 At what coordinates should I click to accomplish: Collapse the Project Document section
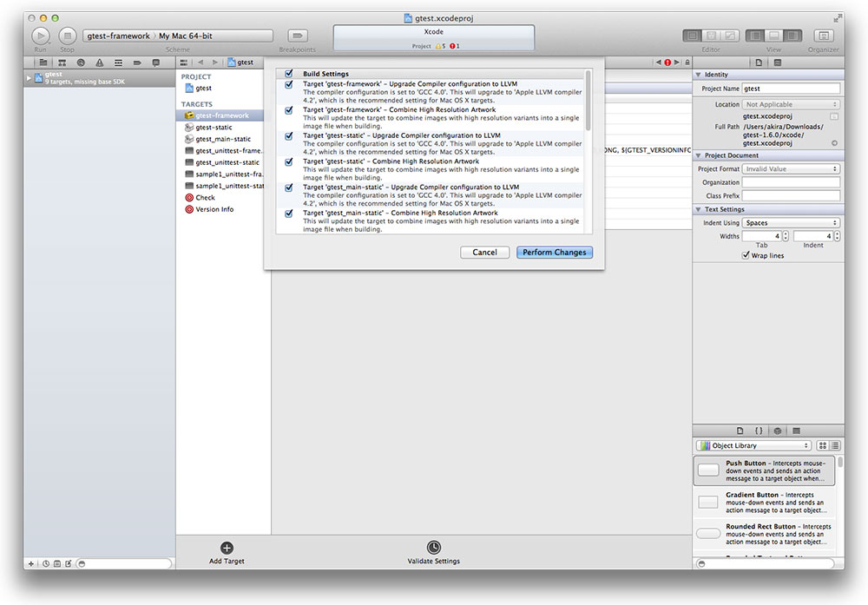click(698, 155)
